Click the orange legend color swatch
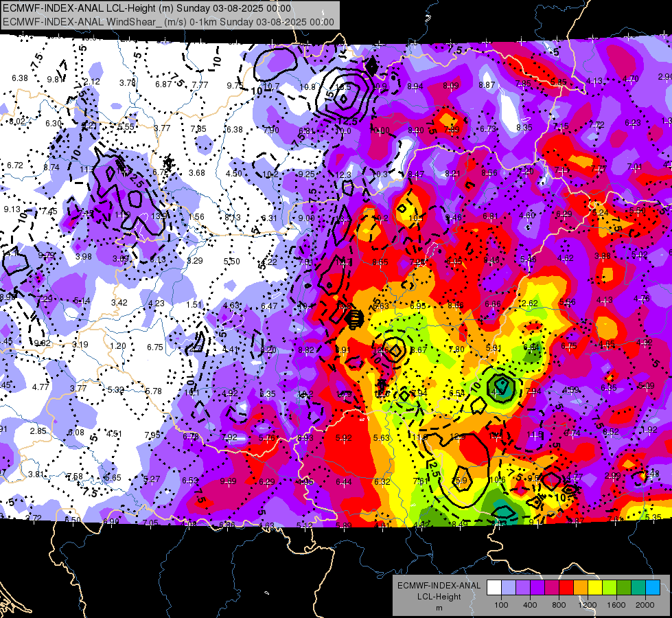672x618 pixels. (581, 588)
